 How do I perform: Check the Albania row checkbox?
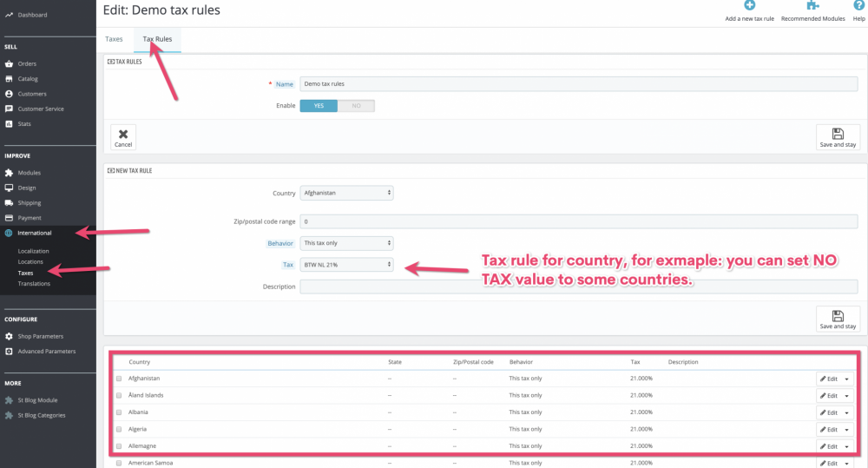coord(119,412)
